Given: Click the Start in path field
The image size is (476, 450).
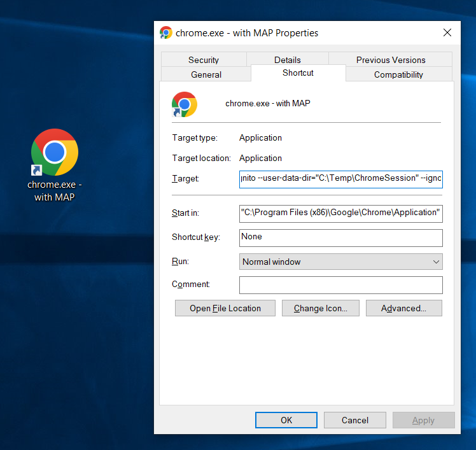Looking at the screenshot, I should 340,213.
